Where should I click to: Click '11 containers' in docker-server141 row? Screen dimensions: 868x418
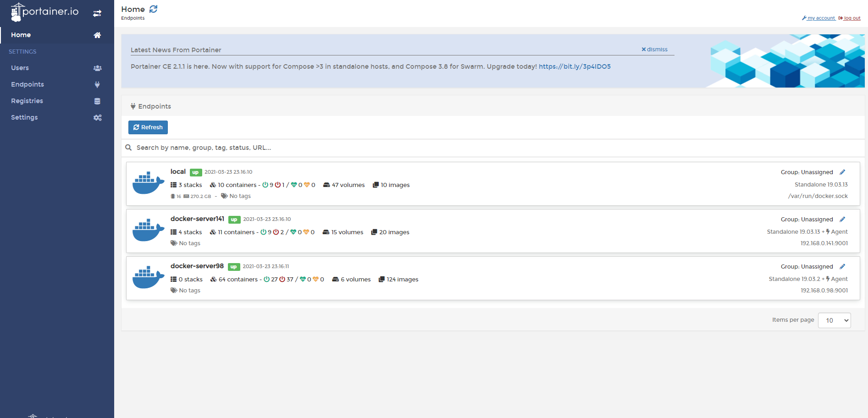pyautogui.click(x=236, y=232)
